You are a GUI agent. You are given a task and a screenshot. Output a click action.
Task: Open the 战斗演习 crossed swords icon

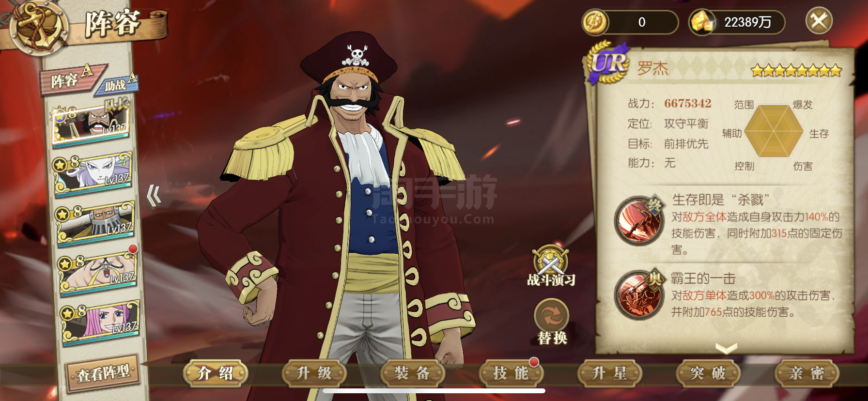pyautogui.click(x=551, y=261)
